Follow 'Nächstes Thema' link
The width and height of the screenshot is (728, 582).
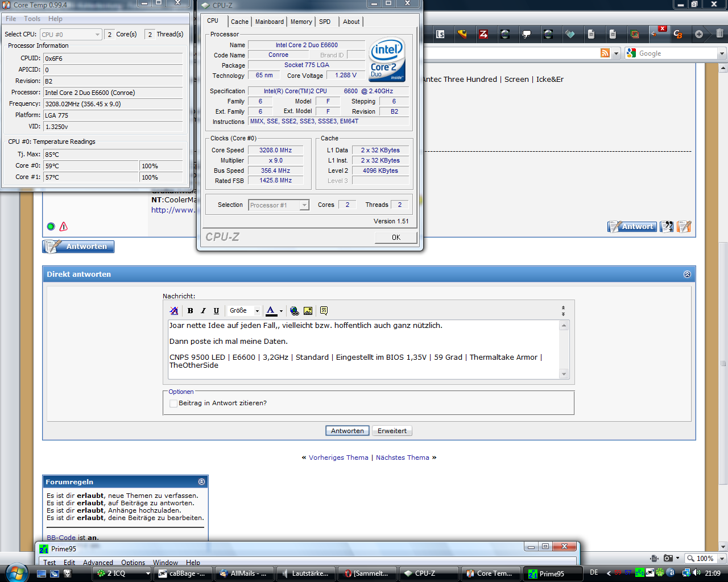(402, 458)
